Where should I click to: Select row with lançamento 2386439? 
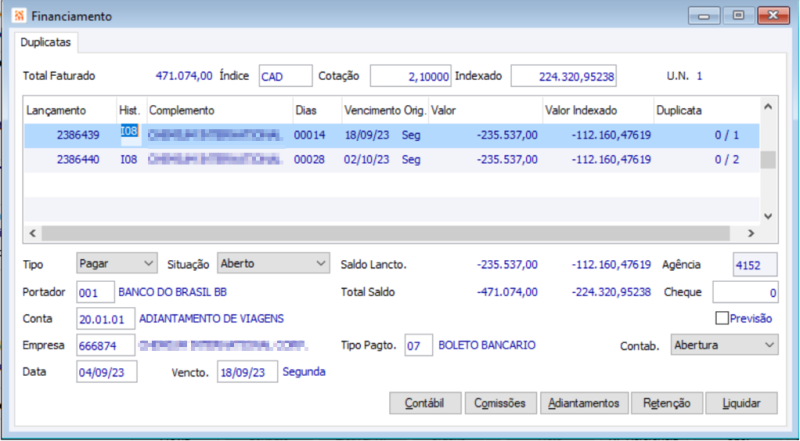click(392, 135)
